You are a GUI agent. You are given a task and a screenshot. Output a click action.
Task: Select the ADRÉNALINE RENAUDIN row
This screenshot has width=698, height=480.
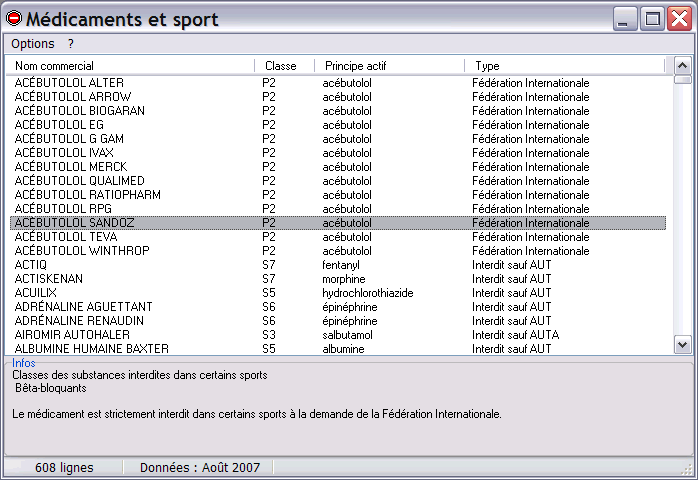coord(338,321)
